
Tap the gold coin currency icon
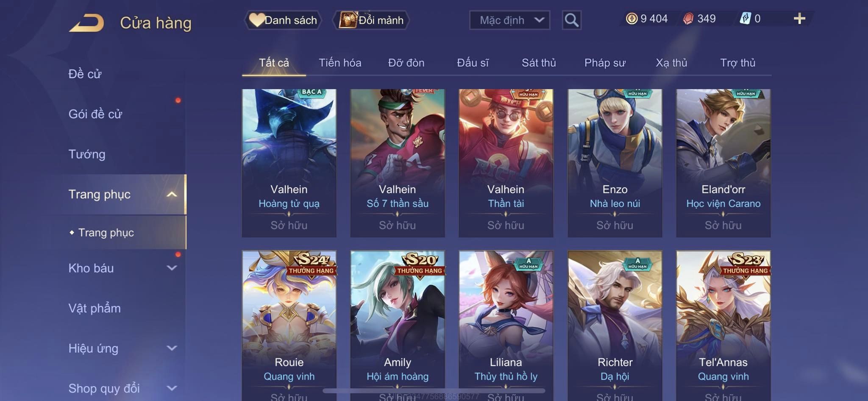coord(632,19)
